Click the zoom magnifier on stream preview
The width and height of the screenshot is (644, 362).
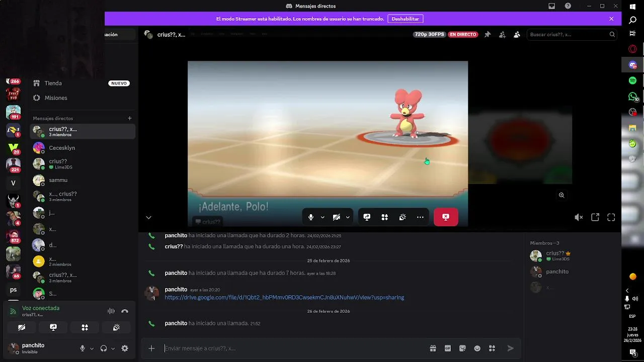[561, 195]
